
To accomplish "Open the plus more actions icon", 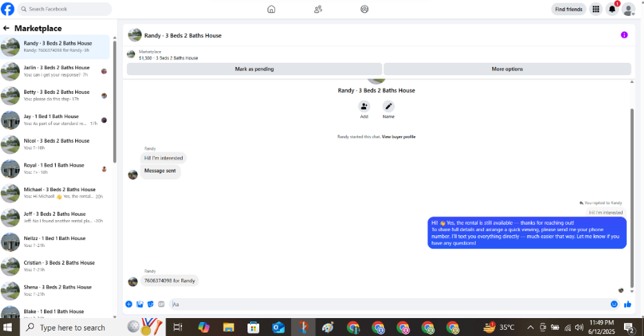I will (x=128, y=304).
